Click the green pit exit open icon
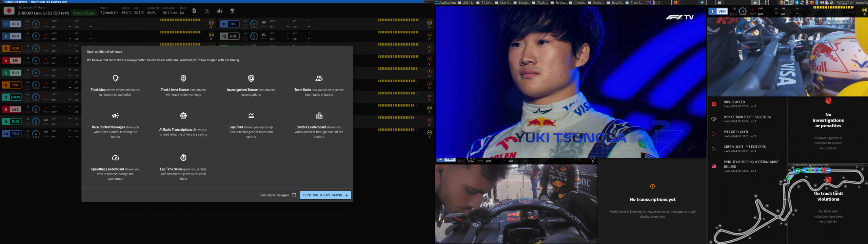The width and height of the screenshot is (868, 244). [x=714, y=149]
